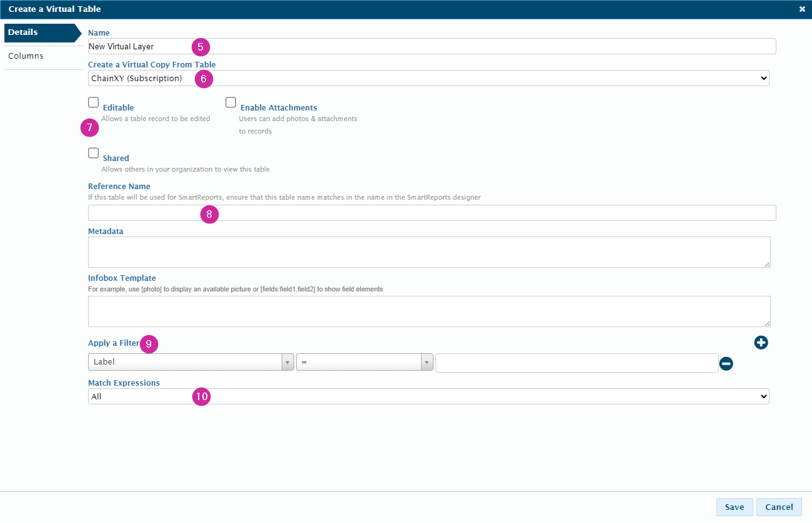Screen dimensions: 812x523
Task: Click the Infobox Template text area
Action: [x=428, y=311]
